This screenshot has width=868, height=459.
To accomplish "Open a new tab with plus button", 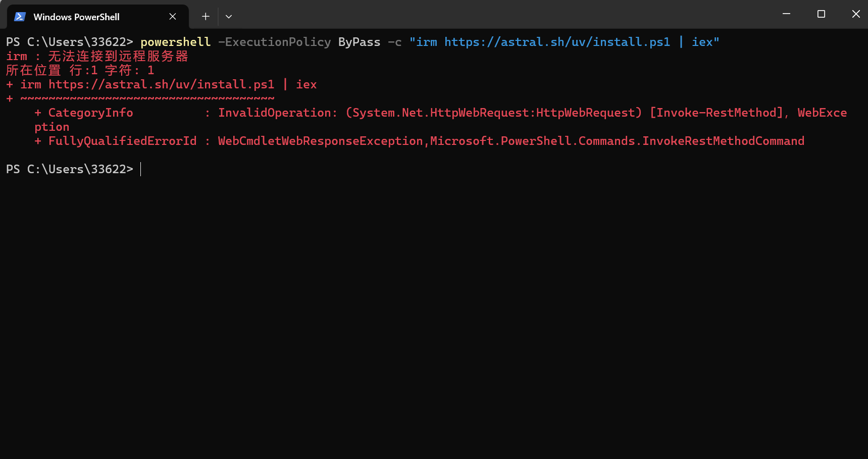I will (206, 17).
